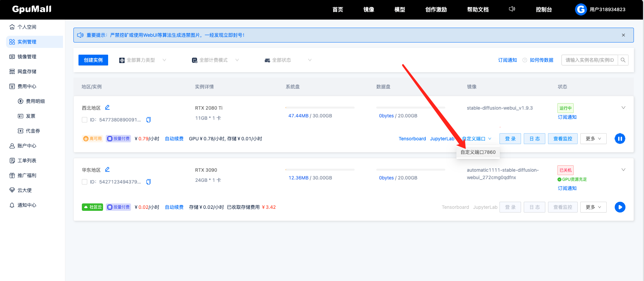Pause the running 西北地区 instance

point(620,139)
